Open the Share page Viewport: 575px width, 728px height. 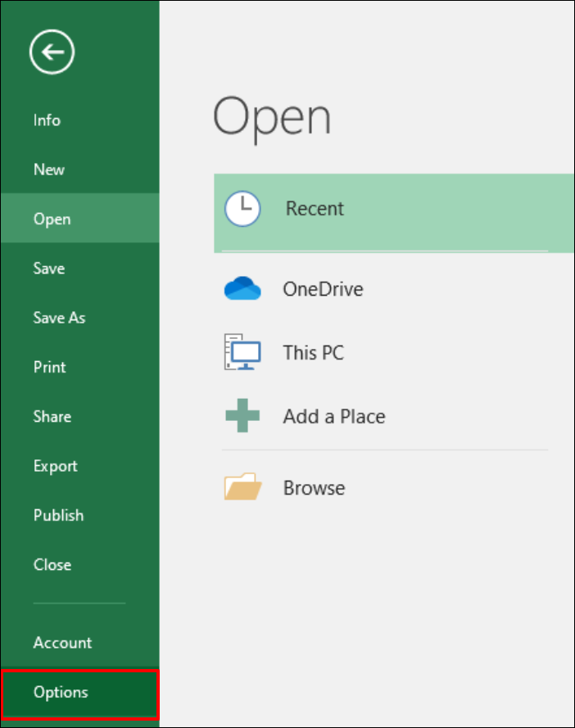coord(52,417)
